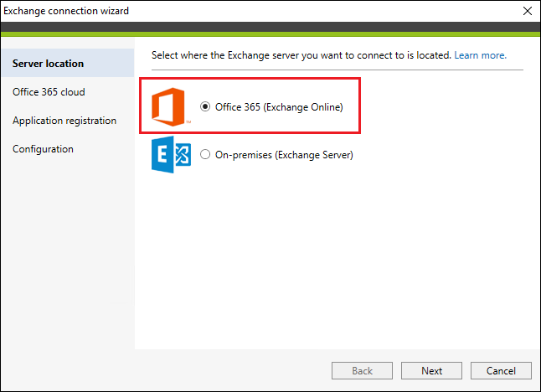The height and width of the screenshot is (392, 541).
Task: Click the orange Office 365 logo
Action: (x=168, y=106)
